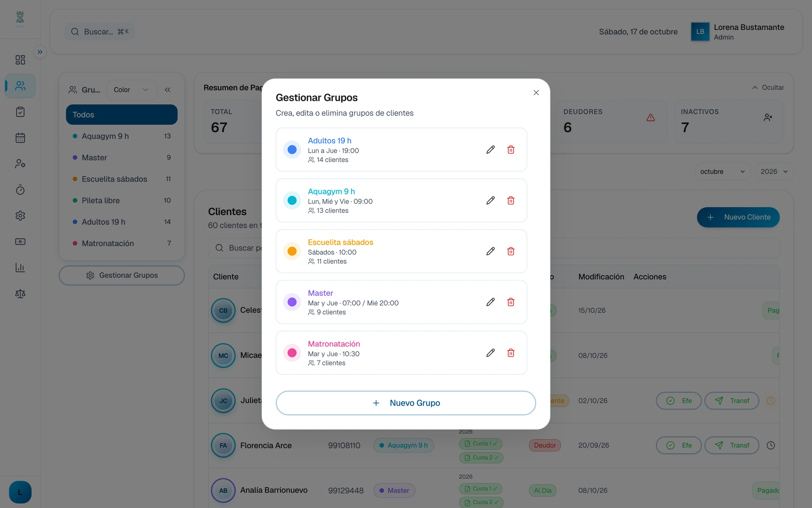
Task: Open the Color sort dropdown
Action: click(132, 90)
